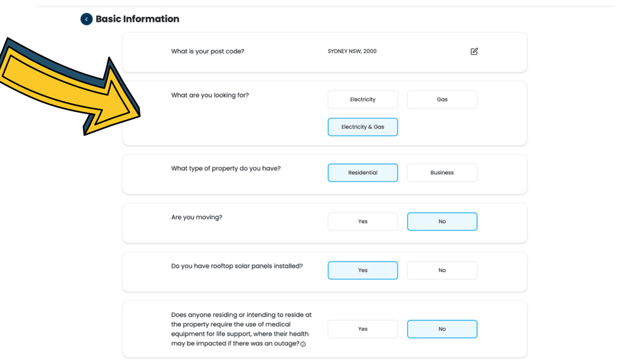Click the 'What are you looking for?' label
Image resolution: width=644 pixels, height=362 pixels.
pos(210,96)
